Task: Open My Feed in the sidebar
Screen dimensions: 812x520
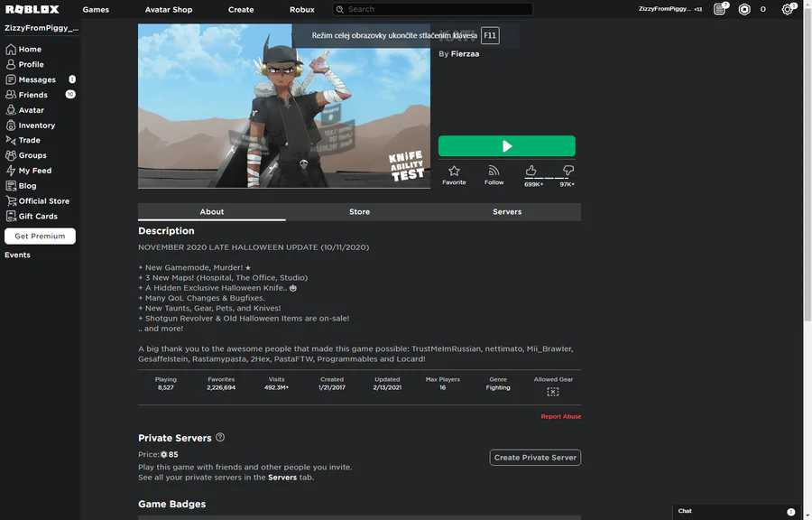Action: click(29, 171)
